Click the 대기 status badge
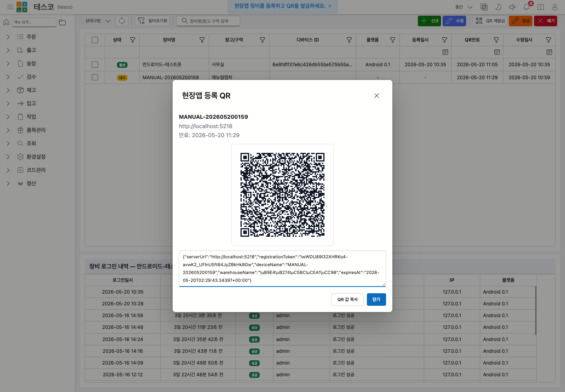Viewport: 565px width, 392px height. pyautogui.click(x=122, y=78)
